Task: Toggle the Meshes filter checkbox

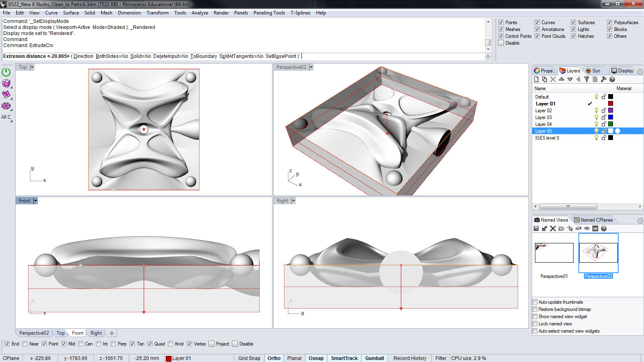Action: point(501,29)
